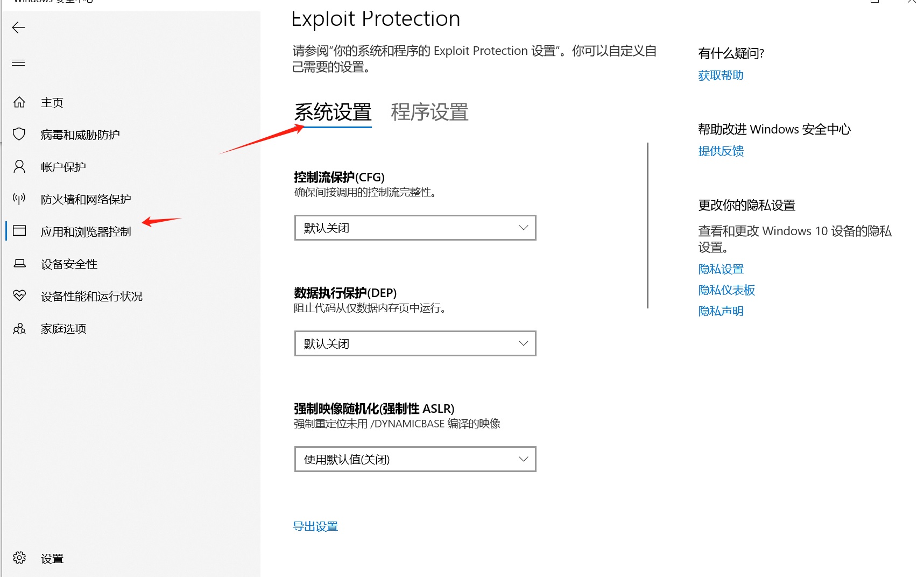Screen dimensions: 924x577
Task: Switch to the 程序设置 tab
Action: 429,112
